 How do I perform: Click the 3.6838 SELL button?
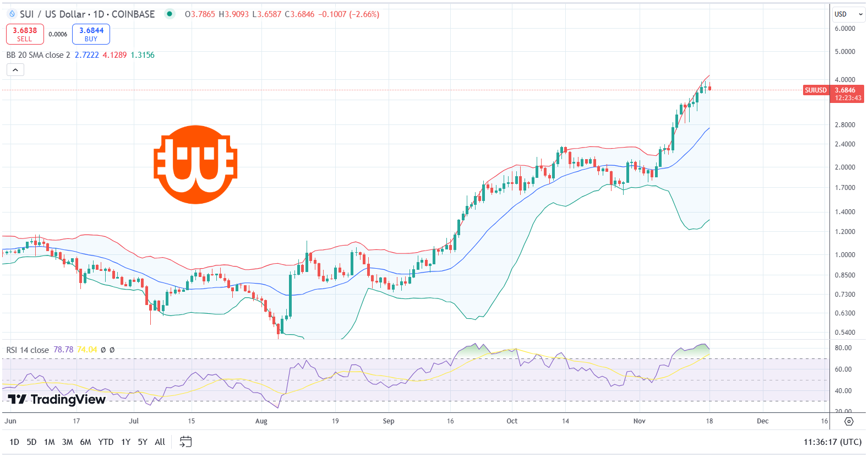click(25, 34)
